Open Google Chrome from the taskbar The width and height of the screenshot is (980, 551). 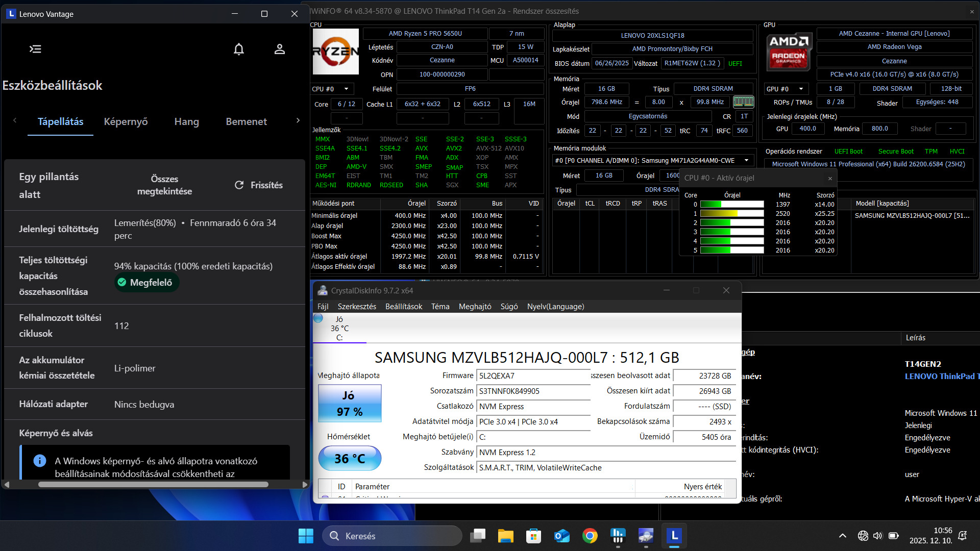[x=590, y=536]
